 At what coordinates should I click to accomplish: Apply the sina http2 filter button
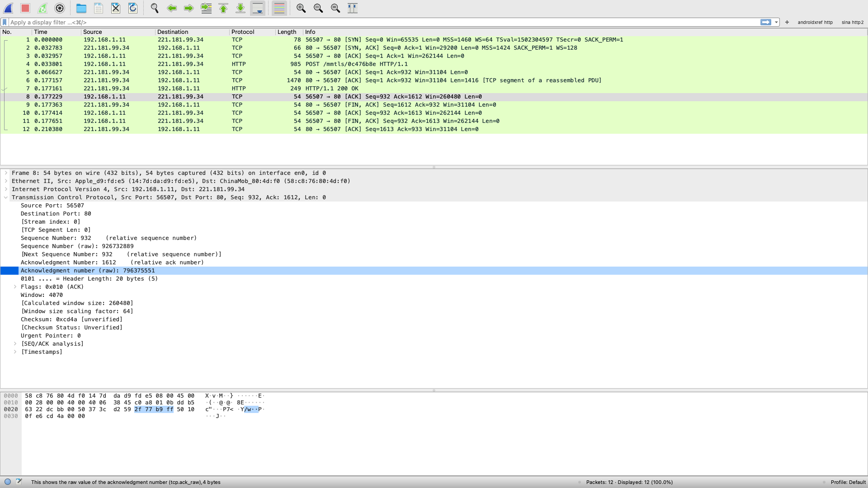[853, 22]
